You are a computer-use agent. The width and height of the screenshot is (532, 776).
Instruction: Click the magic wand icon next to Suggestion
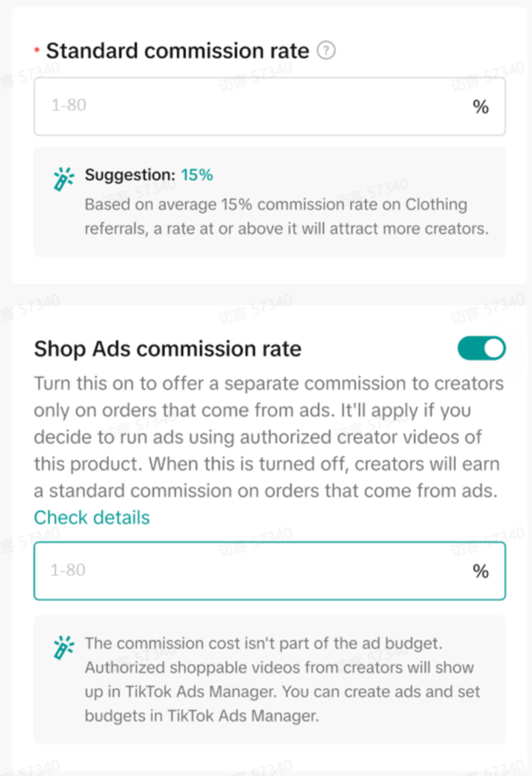63,179
